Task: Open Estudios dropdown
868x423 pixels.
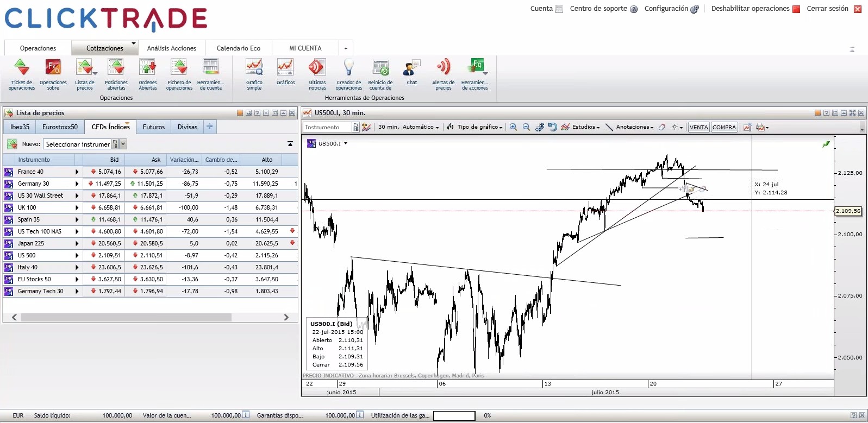Action: (x=580, y=127)
